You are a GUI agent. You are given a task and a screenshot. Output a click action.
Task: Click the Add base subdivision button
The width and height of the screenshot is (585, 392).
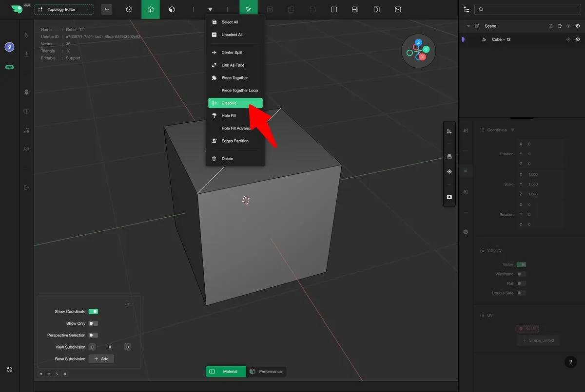coord(101,359)
